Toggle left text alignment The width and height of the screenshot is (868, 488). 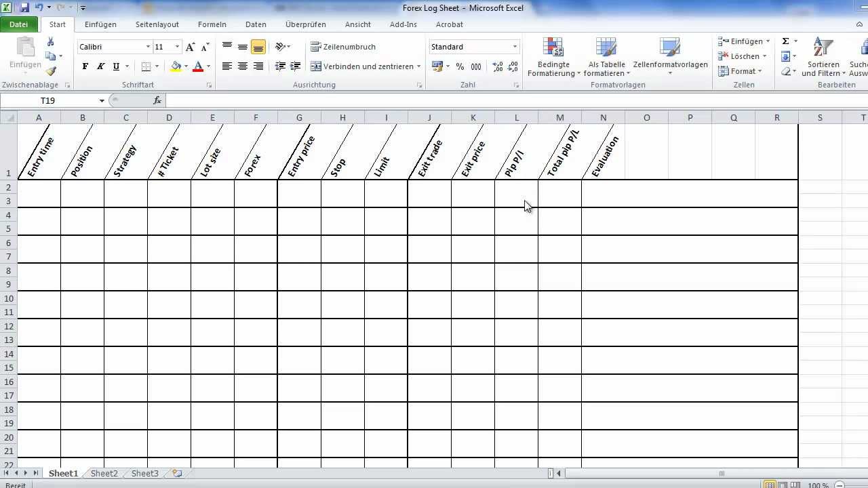pyautogui.click(x=227, y=66)
